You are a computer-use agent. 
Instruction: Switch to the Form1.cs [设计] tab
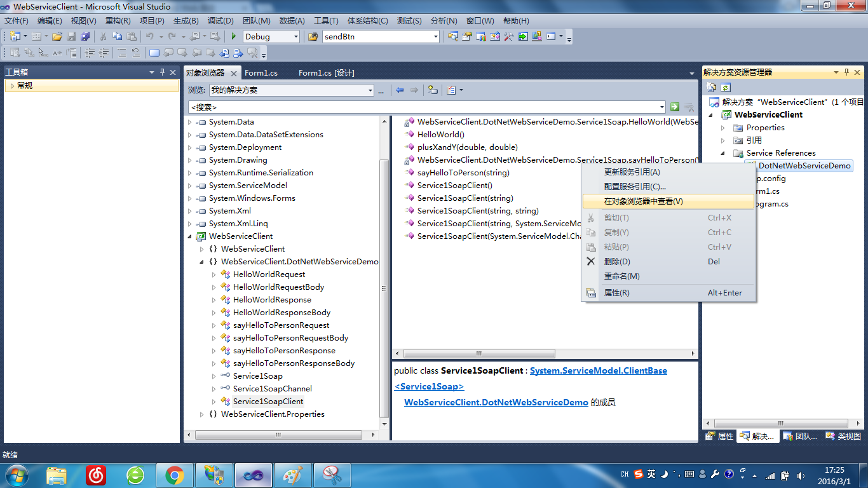click(327, 73)
